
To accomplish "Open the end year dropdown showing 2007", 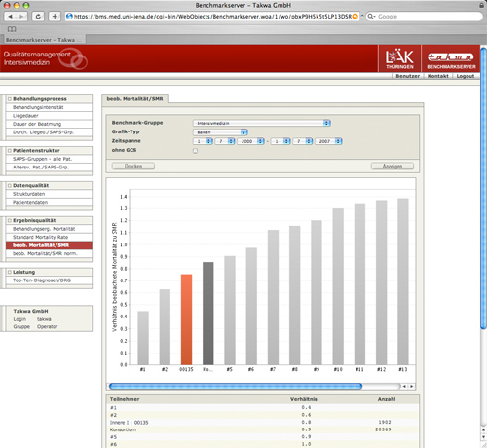I will coord(328,141).
